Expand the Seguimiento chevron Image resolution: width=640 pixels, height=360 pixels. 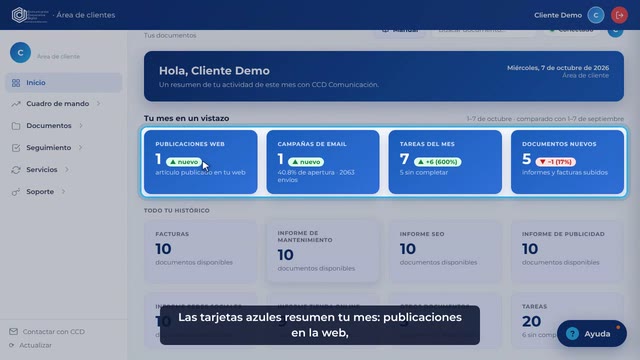point(80,147)
